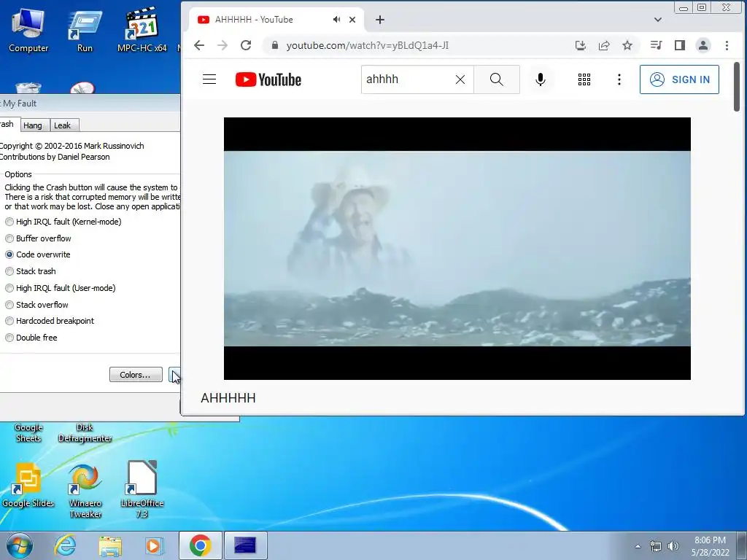747x560 pixels.
Task: Open Chrome media controls
Action: (x=656, y=45)
